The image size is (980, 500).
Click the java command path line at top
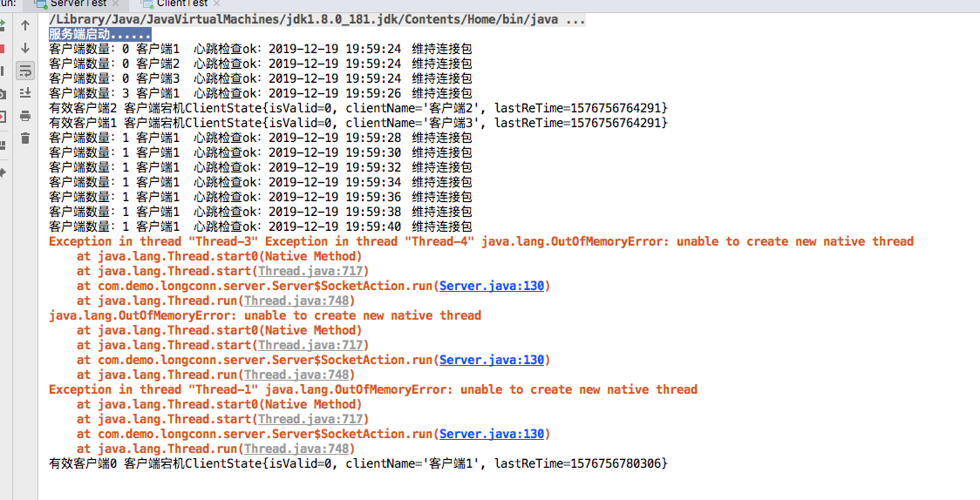click(x=316, y=19)
